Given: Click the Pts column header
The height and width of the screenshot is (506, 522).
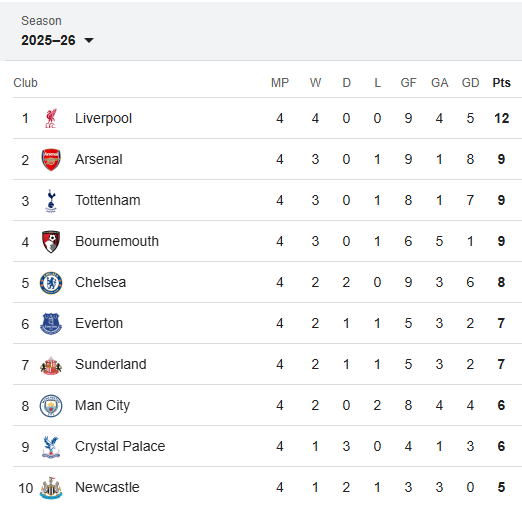Looking at the screenshot, I should click(501, 83).
